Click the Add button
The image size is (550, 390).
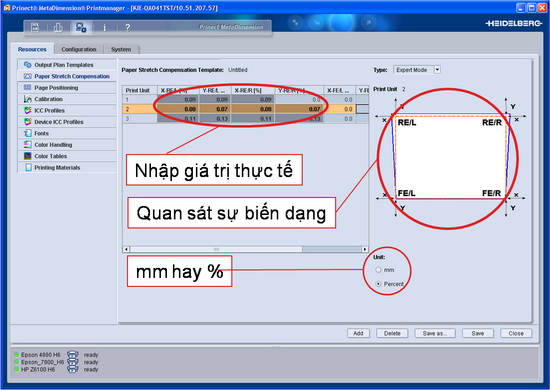(358, 333)
